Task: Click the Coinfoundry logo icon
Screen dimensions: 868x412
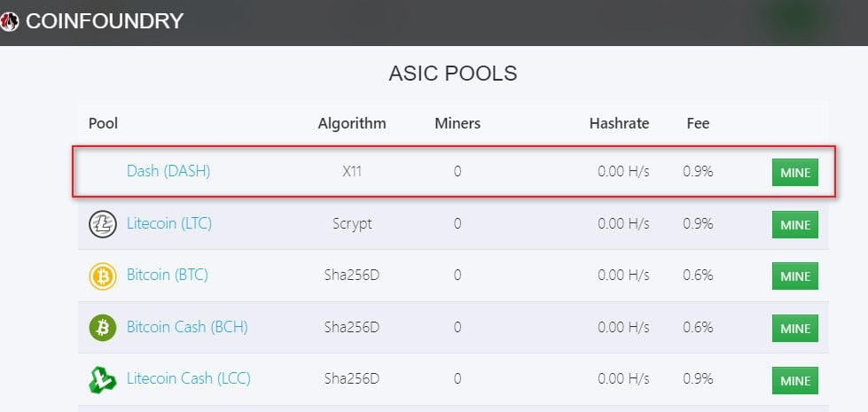Action: point(10,21)
